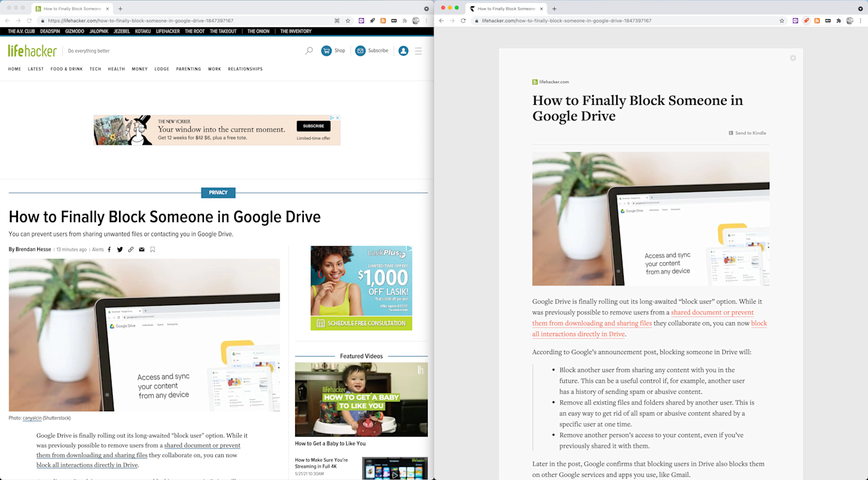The height and width of the screenshot is (480, 868).
Task: Open the search magnifier on Lifehacker header
Action: pyautogui.click(x=309, y=51)
